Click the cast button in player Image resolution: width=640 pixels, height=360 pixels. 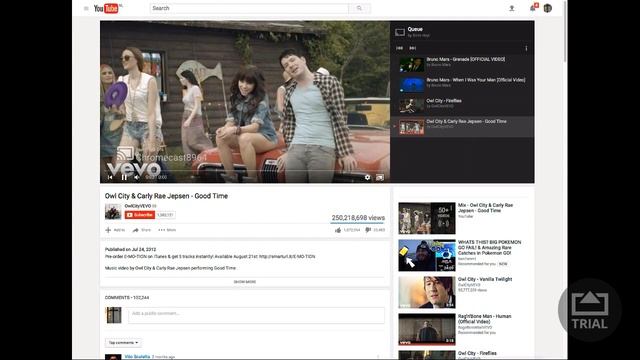380,177
